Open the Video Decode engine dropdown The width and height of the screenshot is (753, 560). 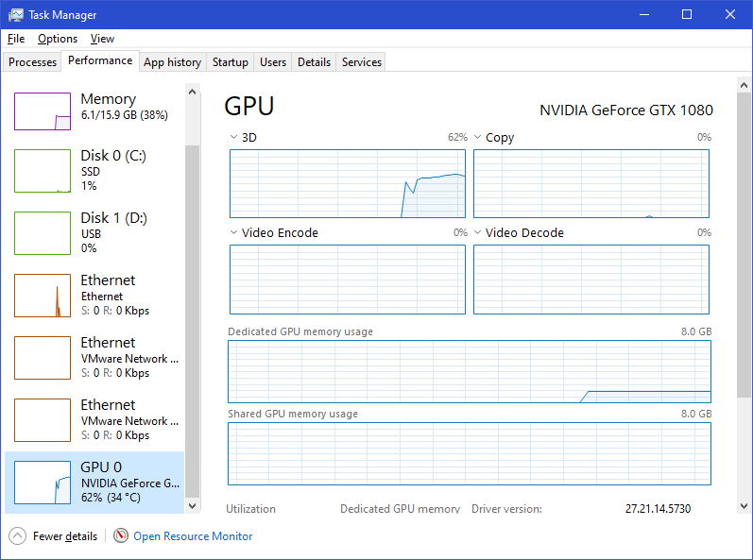click(x=478, y=232)
